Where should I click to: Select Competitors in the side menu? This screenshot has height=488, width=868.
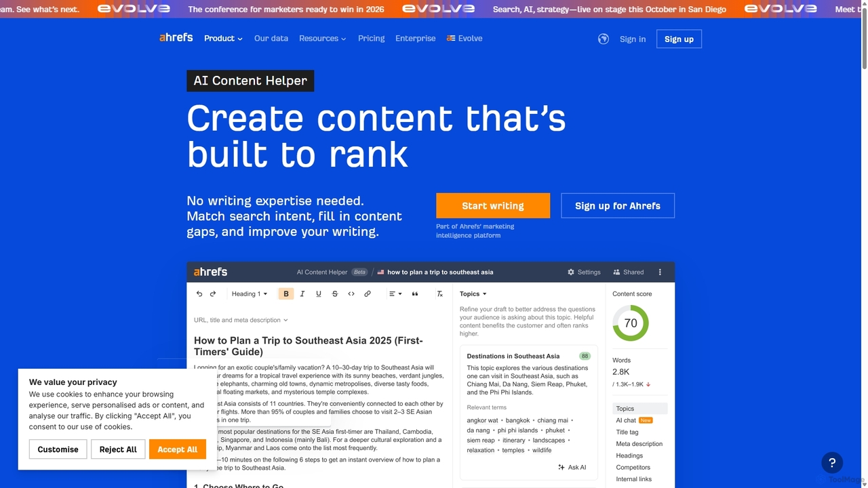click(x=633, y=467)
